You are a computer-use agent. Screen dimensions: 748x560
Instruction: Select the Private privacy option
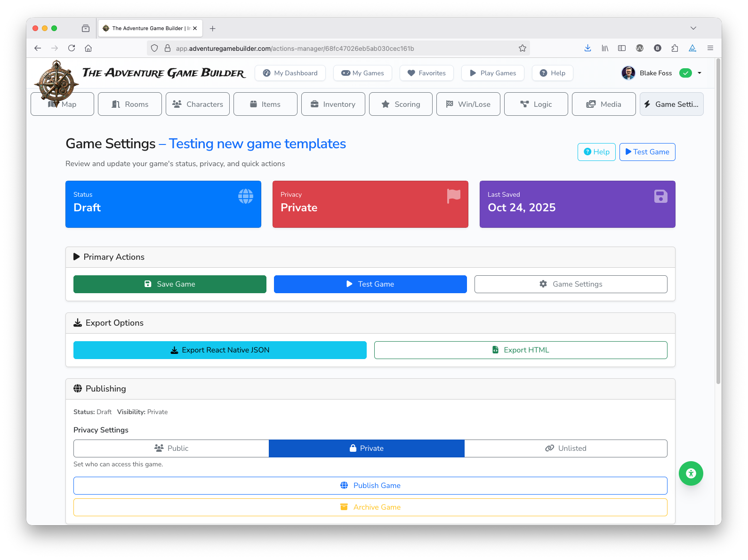tap(366, 448)
